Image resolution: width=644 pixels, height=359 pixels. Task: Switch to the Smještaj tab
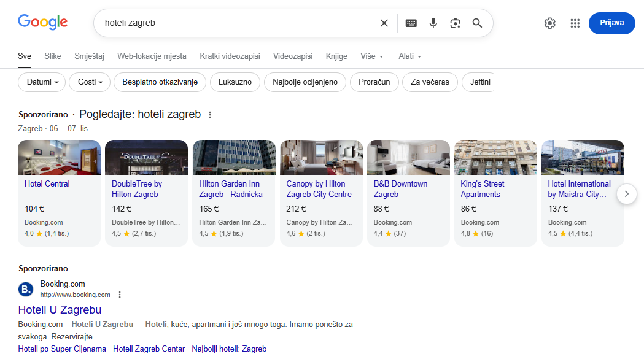coord(89,56)
